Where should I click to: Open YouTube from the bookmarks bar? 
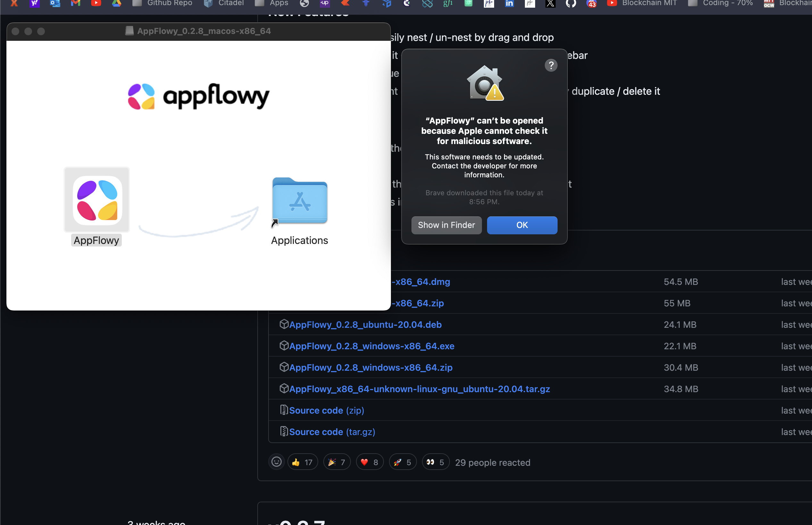(x=96, y=4)
